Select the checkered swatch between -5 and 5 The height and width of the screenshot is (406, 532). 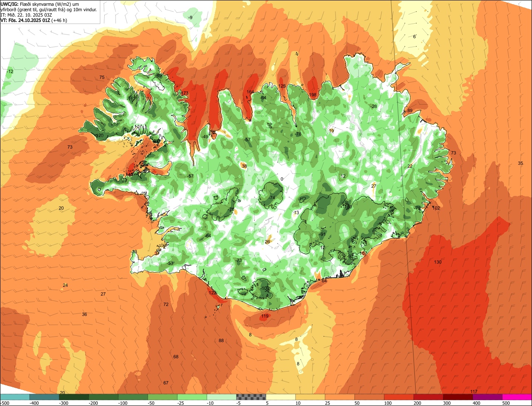coord(251,397)
